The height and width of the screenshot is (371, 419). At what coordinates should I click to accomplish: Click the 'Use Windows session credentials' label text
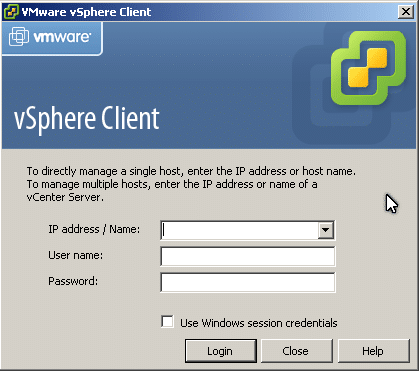coord(259,323)
